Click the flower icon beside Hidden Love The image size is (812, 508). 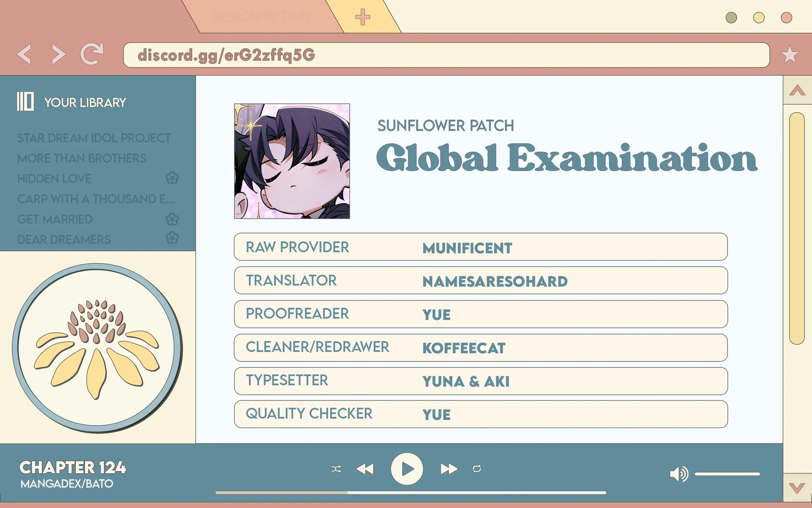tap(172, 177)
